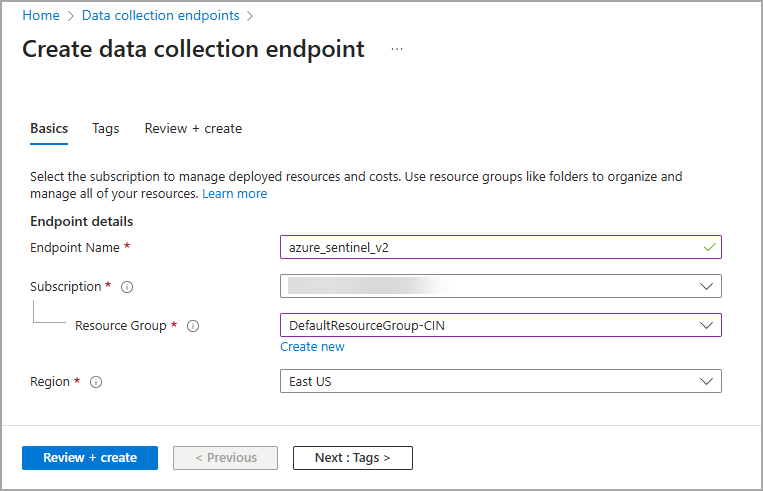Go to Home in the breadcrumb

41,15
